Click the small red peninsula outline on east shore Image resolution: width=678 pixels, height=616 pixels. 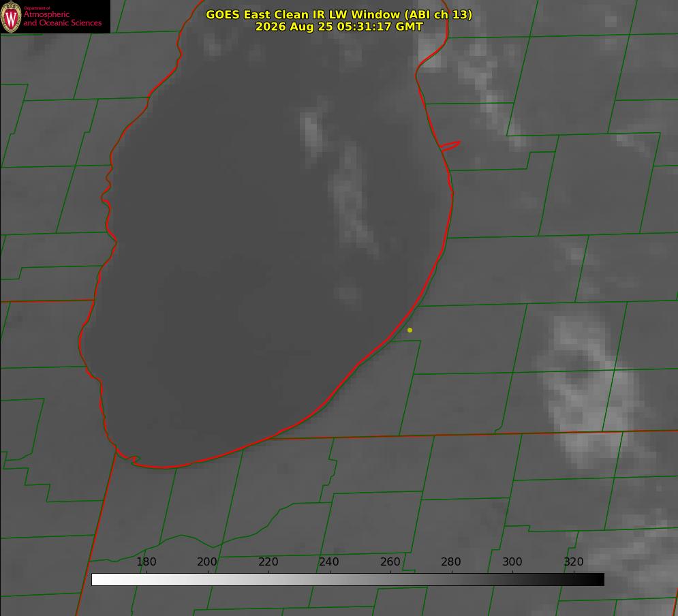tap(450, 146)
